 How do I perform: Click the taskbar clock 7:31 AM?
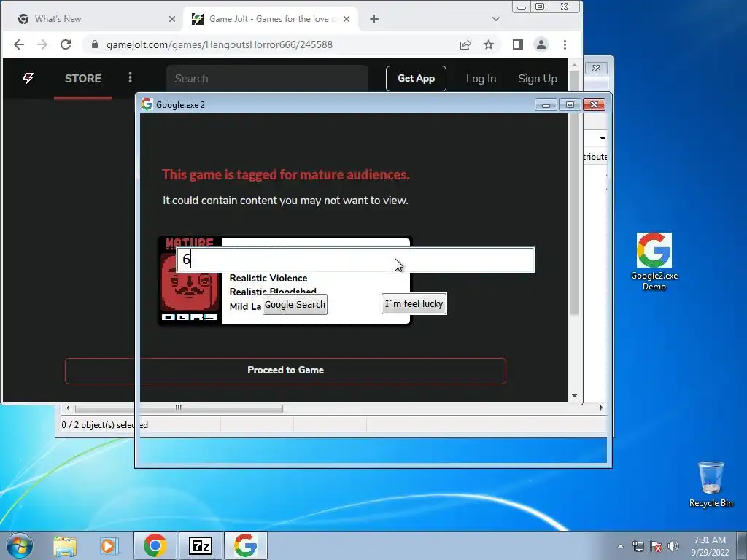point(710,546)
